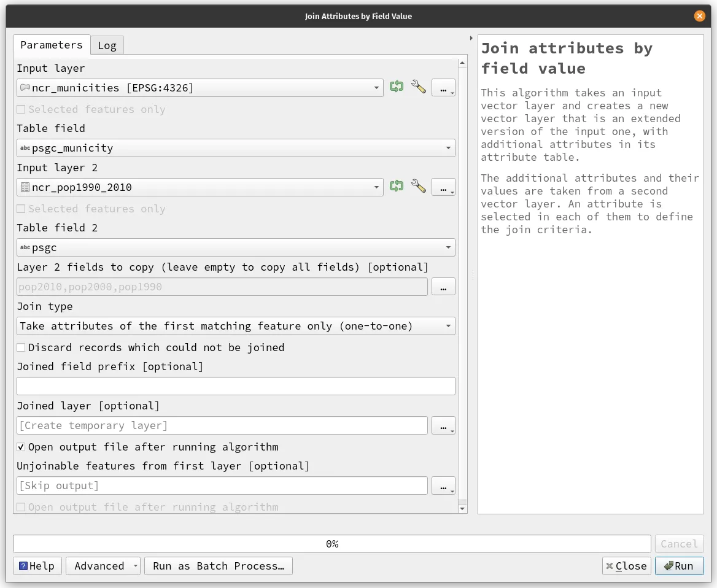This screenshot has width=717, height=588.
Task: Click Run as Batch Process button
Action: (219, 566)
